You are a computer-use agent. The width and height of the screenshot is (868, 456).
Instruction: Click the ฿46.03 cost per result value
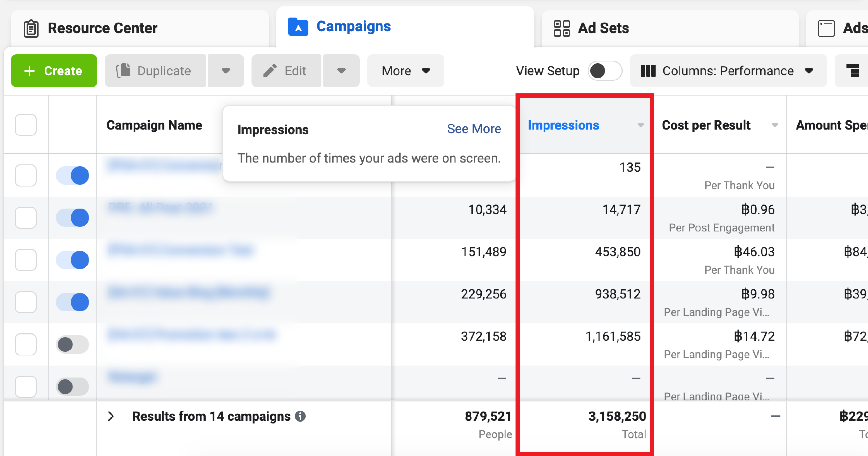754,252
